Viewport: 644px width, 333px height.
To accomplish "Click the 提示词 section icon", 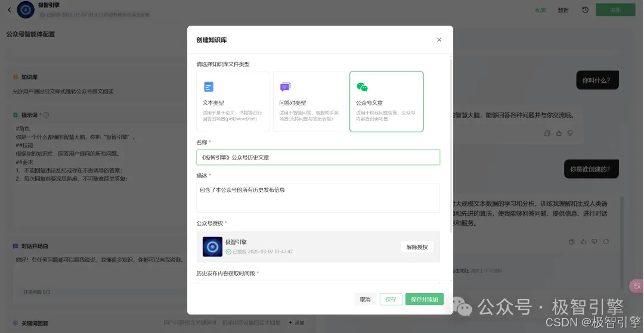I will (15, 115).
